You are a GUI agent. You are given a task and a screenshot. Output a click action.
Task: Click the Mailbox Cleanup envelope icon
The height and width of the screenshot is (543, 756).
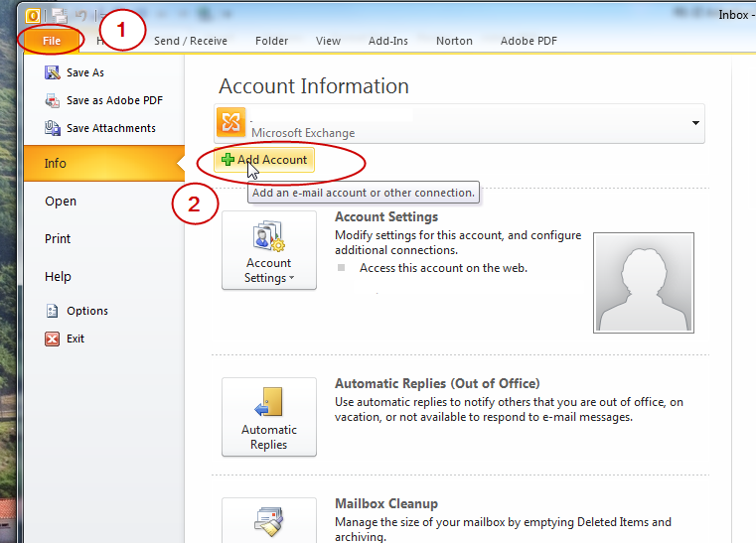(x=269, y=521)
